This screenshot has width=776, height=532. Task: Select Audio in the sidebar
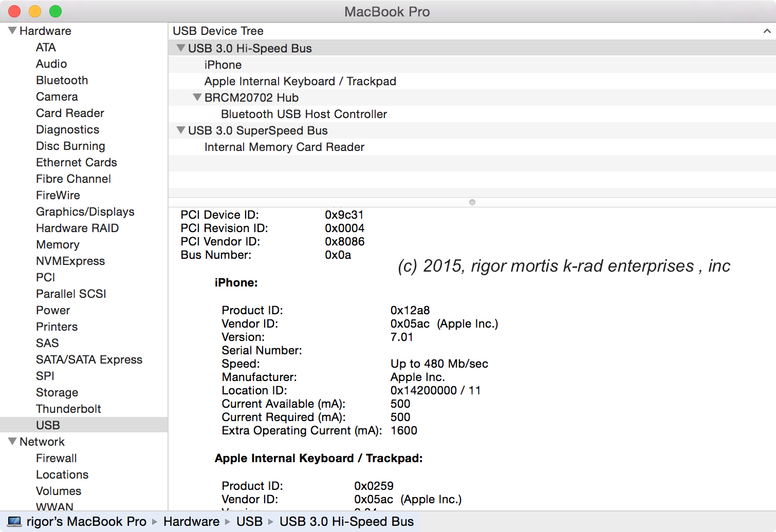click(51, 64)
